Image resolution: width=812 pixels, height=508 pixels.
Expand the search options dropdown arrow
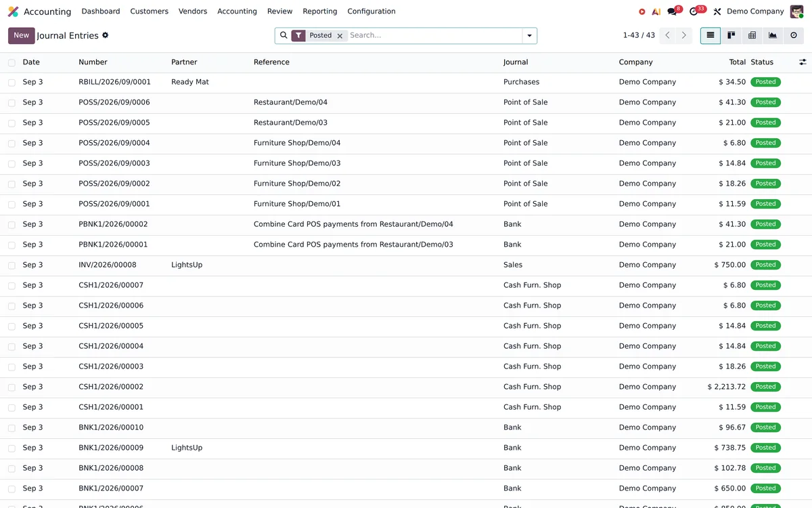[x=529, y=36]
